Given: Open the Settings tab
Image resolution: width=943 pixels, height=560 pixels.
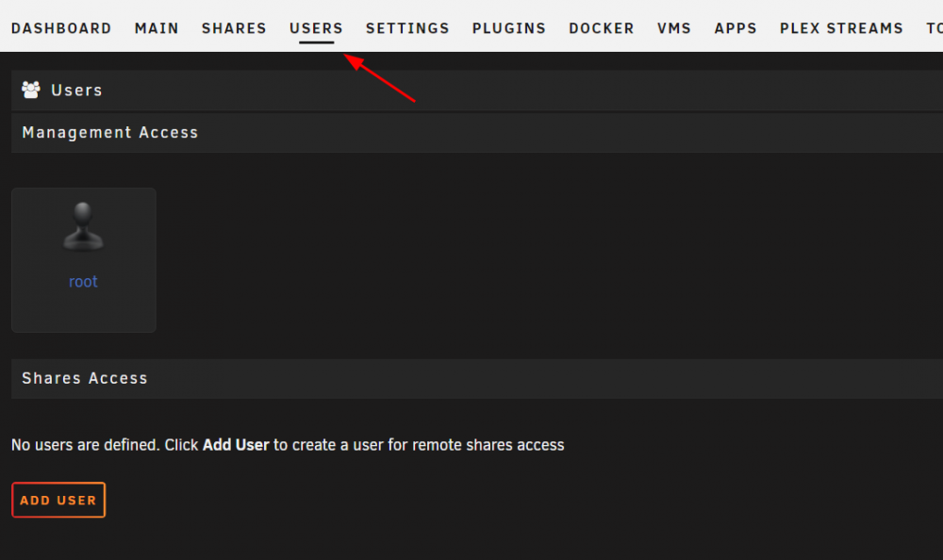Looking at the screenshot, I should click(x=407, y=28).
